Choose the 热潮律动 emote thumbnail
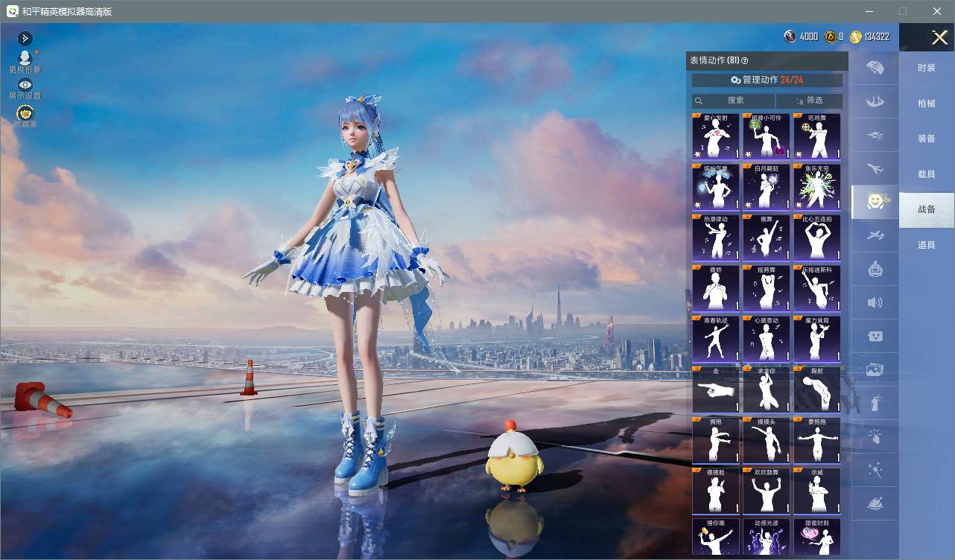This screenshot has width=955, height=560. click(x=716, y=238)
